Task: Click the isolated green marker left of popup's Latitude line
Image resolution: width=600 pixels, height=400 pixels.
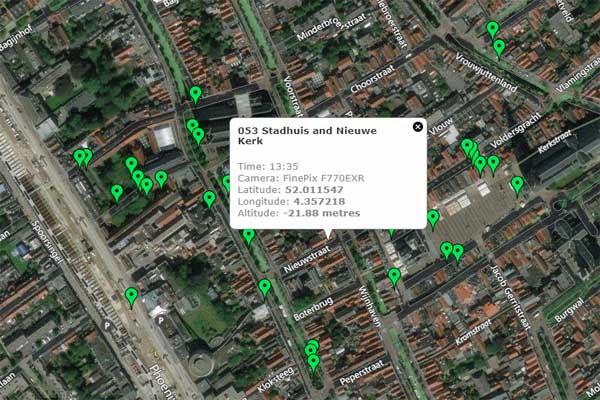Action: click(x=209, y=199)
